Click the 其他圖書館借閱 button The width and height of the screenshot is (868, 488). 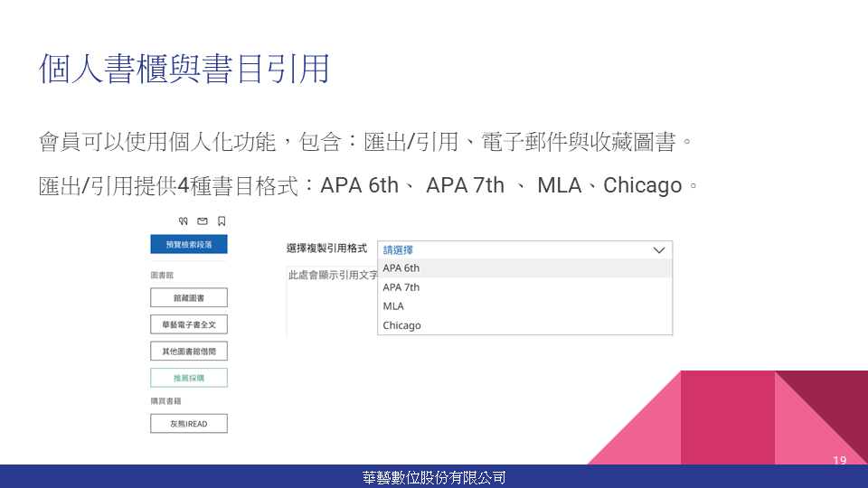point(189,352)
